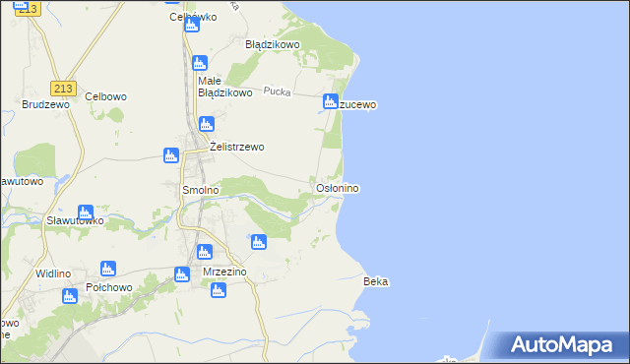Click the 213 road shield near Celbowo
Viewport: 630px width, 364px height.
point(63,89)
